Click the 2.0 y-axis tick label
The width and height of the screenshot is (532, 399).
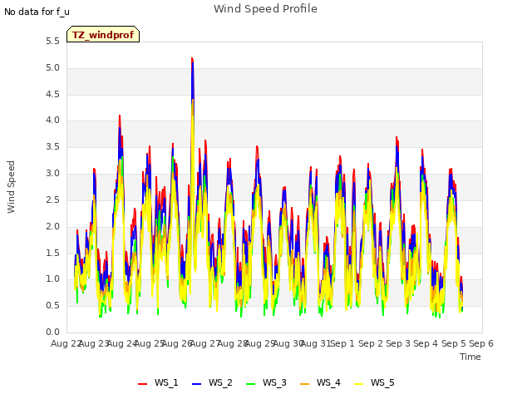point(52,226)
